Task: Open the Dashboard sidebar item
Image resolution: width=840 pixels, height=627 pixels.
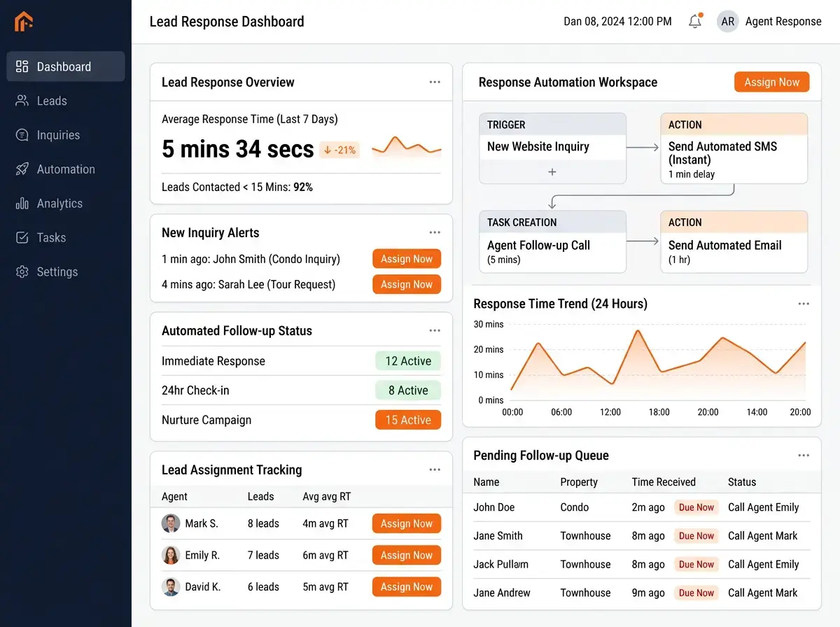Action: click(66, 66)
